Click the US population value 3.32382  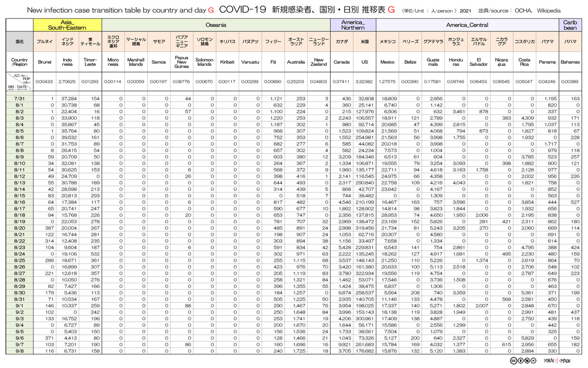pyautogui.click(x=364, y=81)
